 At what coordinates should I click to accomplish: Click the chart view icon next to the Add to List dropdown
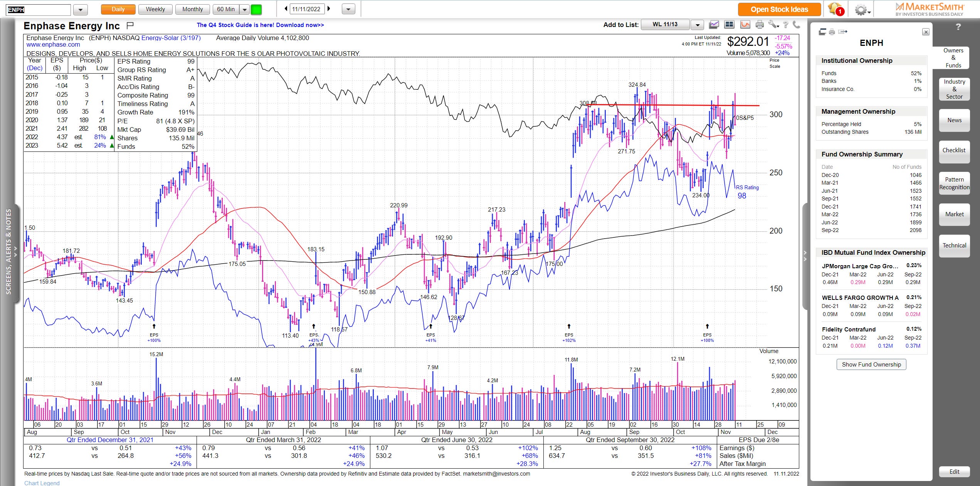click(714, 25)
